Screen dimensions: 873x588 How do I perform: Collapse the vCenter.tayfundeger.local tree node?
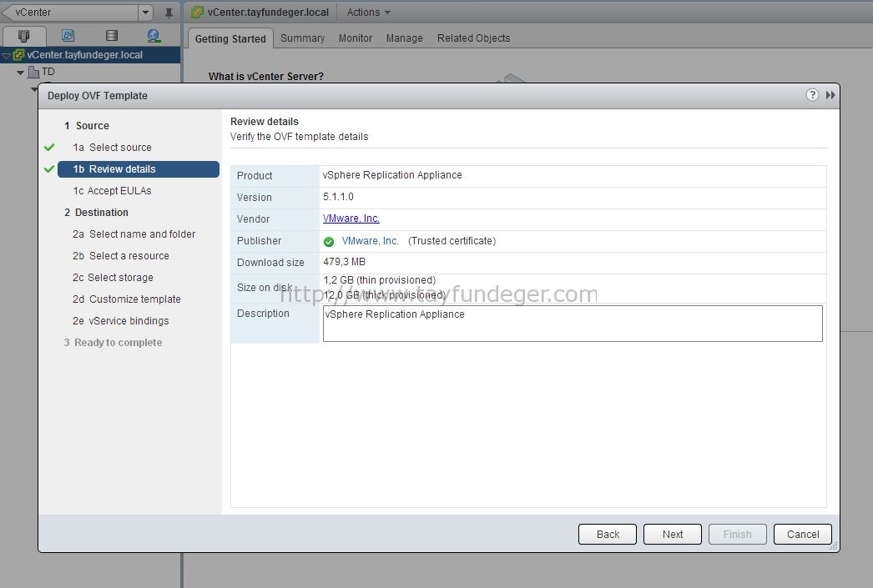click(6, 56)
